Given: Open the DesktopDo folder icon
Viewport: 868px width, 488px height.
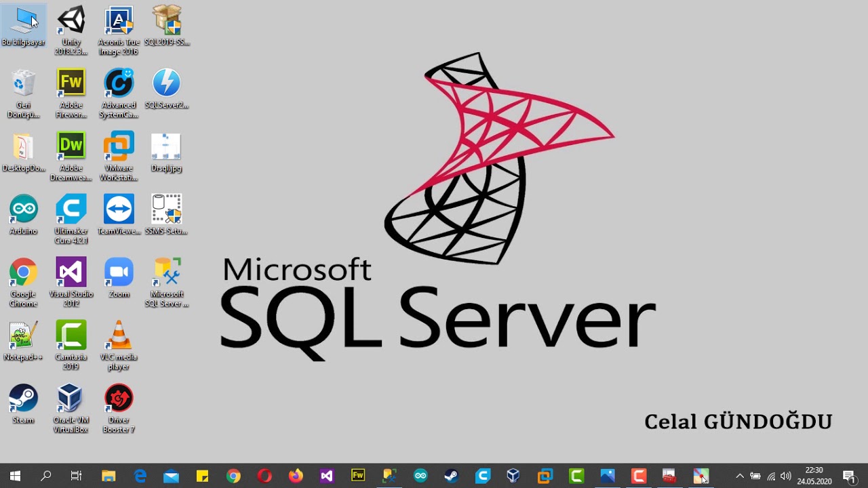Looking at the screenshot, I should 24,152.
